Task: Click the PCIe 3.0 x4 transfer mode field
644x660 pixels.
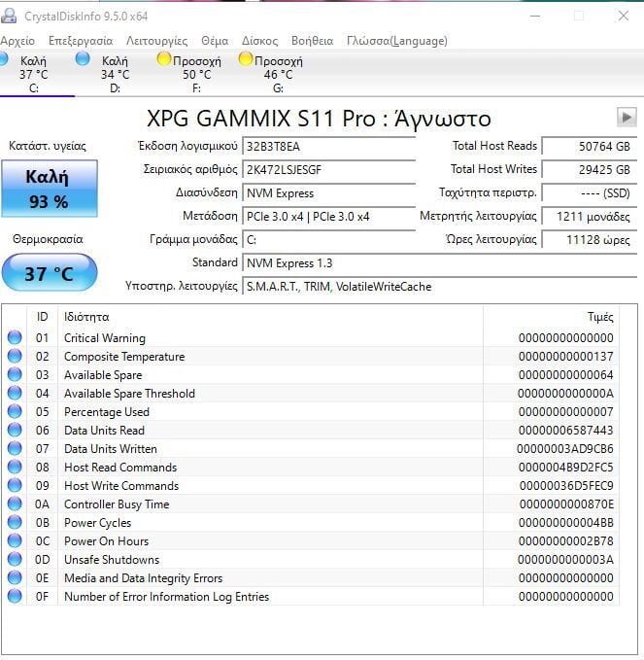Action: 329,217
